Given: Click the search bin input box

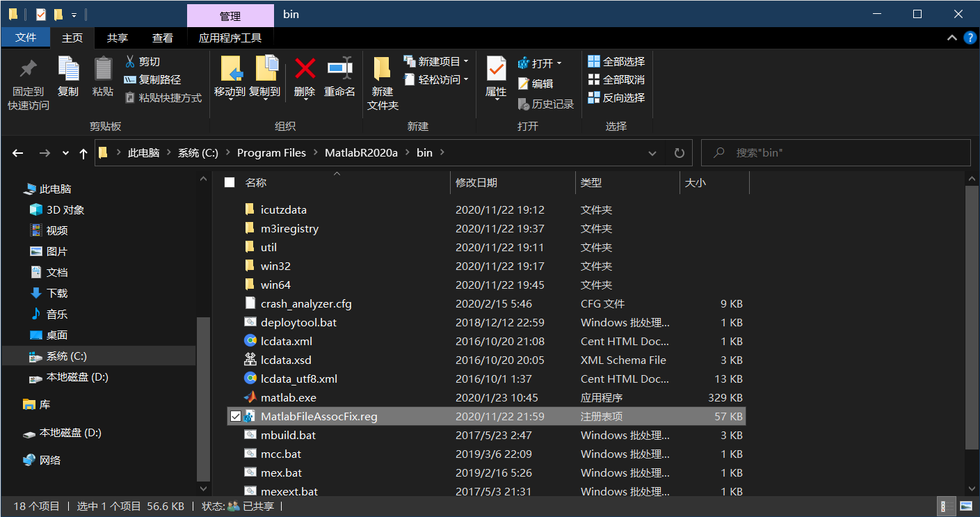Looking at the screenshot, I should tap(835, 153).
